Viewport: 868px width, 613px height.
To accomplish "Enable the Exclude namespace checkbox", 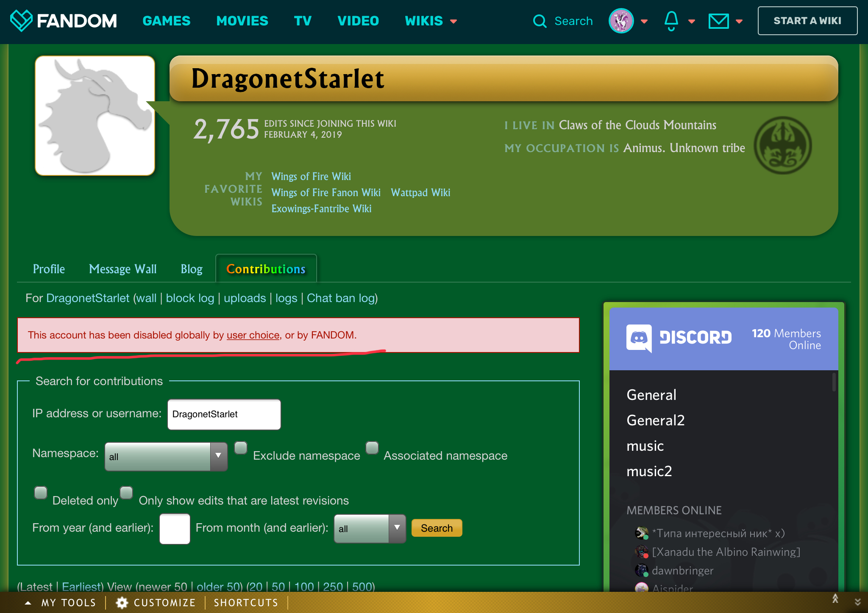I will 241,448.
